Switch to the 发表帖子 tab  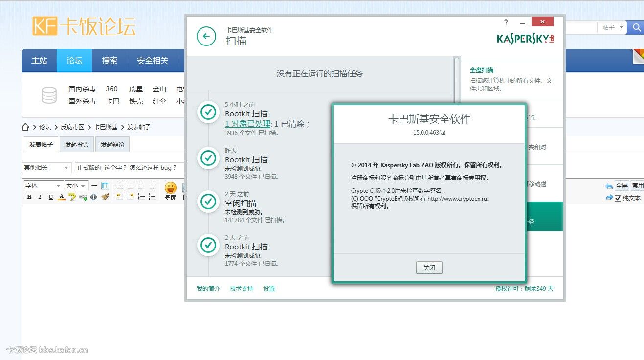41,144
